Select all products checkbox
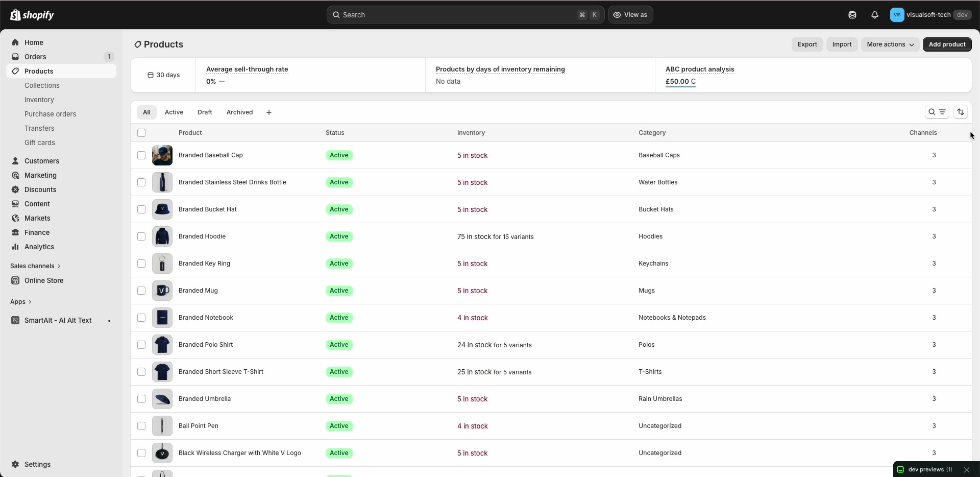The image size is (980, 477). coord(141,133)
